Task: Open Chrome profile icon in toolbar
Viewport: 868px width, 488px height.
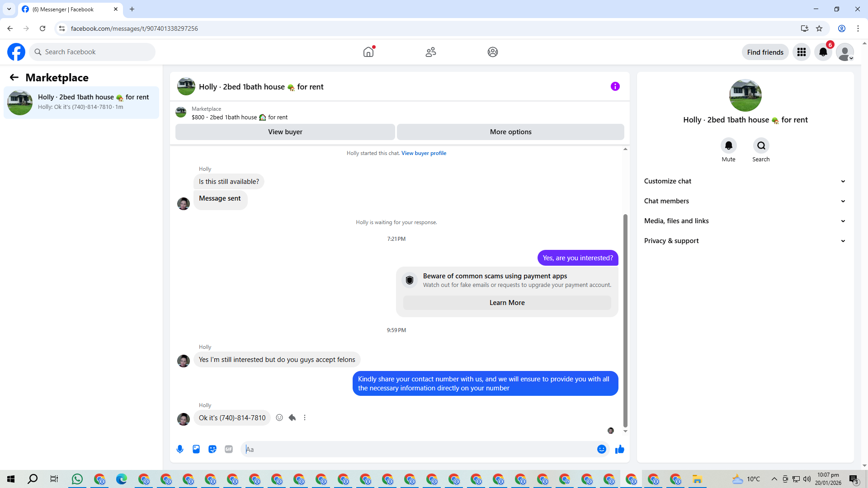Action: coord(842,28)
